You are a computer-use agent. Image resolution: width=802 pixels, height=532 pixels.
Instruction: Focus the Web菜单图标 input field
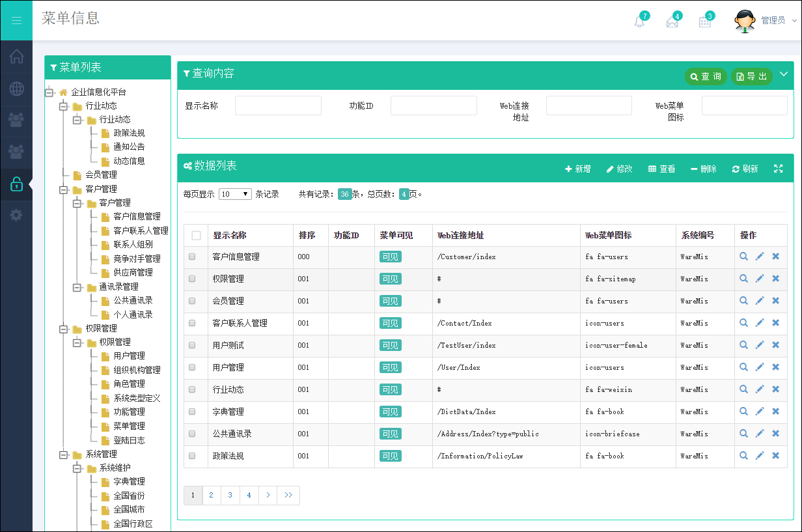pyautogui.click(x=745, y=105)
